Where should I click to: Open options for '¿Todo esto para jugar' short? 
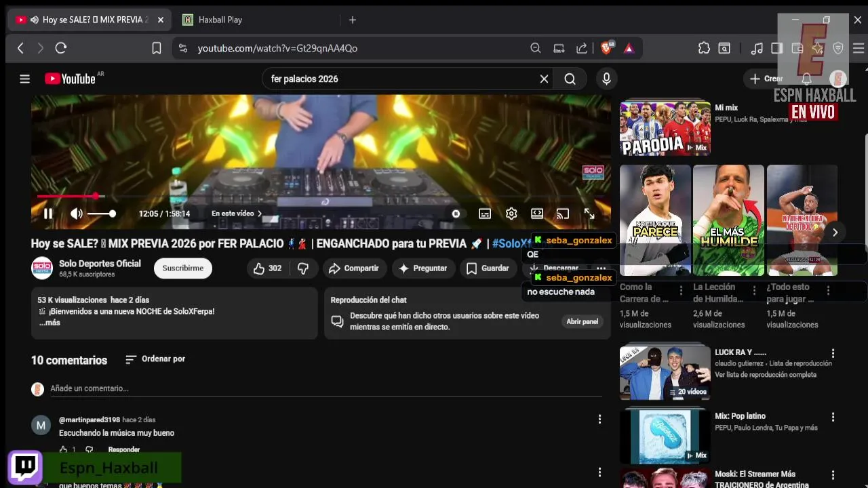828,290
